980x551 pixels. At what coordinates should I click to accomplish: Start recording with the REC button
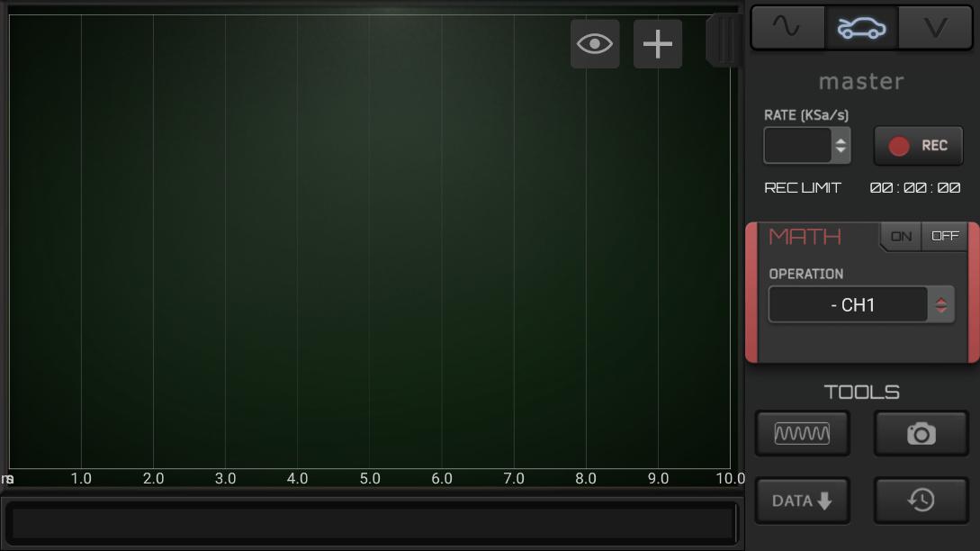[x=918, y=146]
